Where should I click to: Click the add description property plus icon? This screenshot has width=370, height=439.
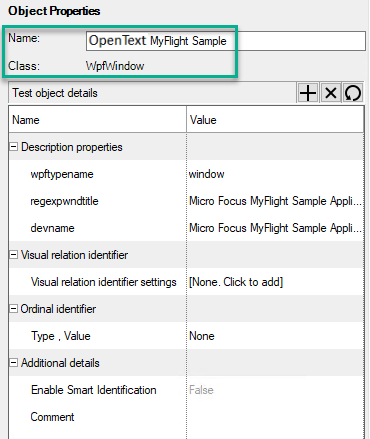tap(308, 93)
